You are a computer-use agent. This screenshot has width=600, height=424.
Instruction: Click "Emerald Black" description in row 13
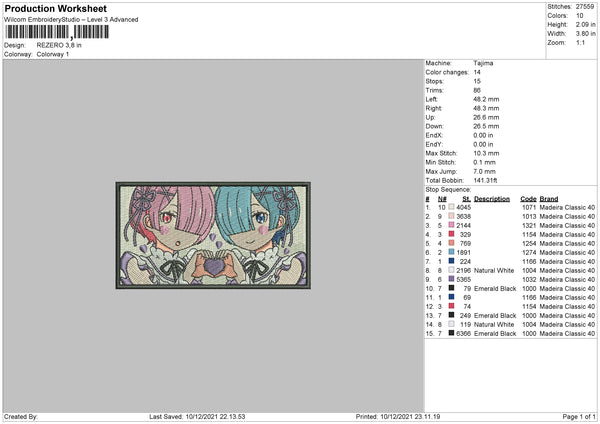coord(495,316)
